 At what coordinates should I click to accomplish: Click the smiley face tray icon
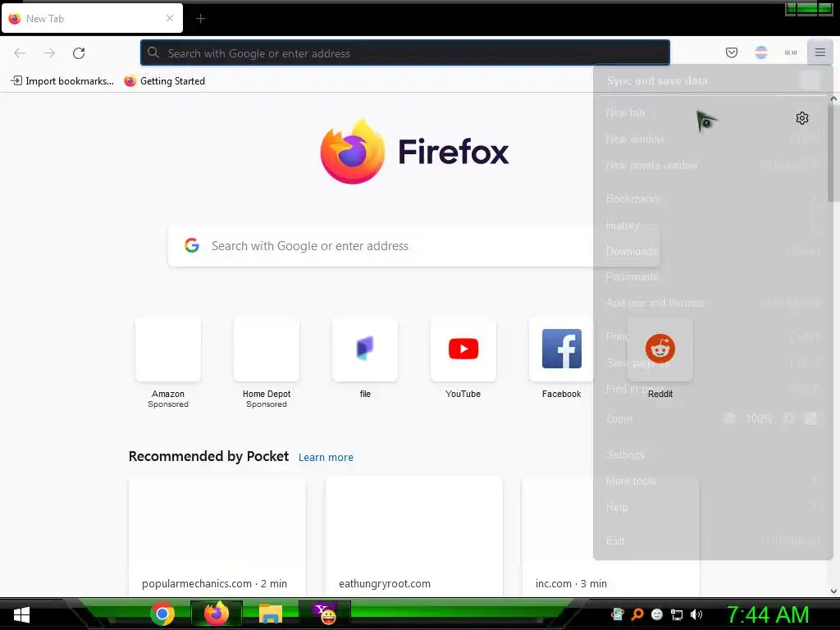pyautogui.click(x=657, y=614)
